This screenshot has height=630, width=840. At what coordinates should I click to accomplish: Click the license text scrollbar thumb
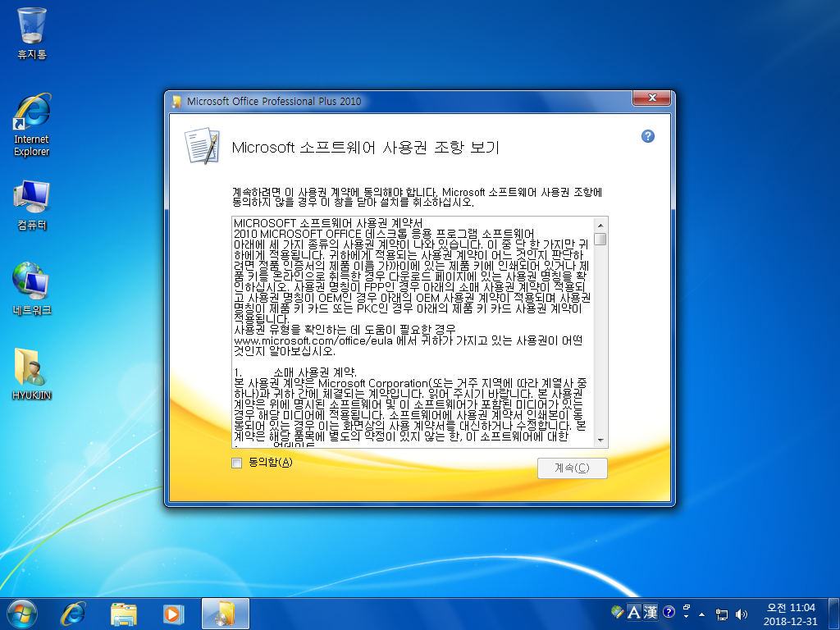click(x=600, y=239)
